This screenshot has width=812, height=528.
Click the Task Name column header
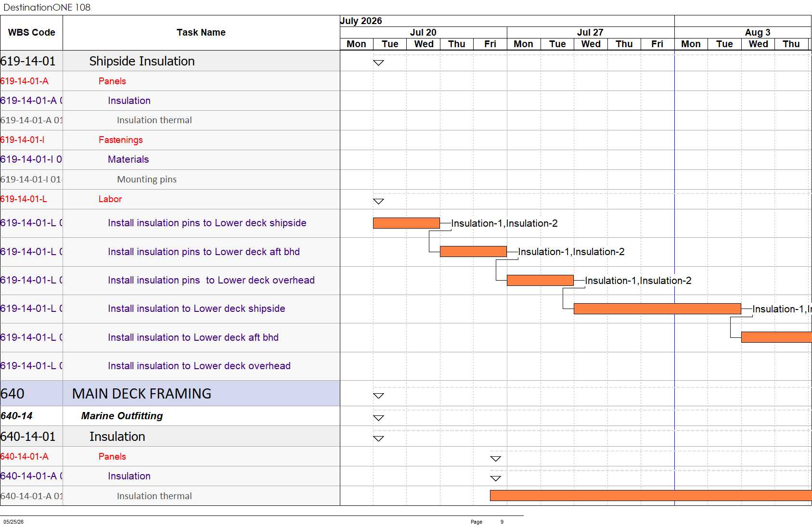pos(201,33)
